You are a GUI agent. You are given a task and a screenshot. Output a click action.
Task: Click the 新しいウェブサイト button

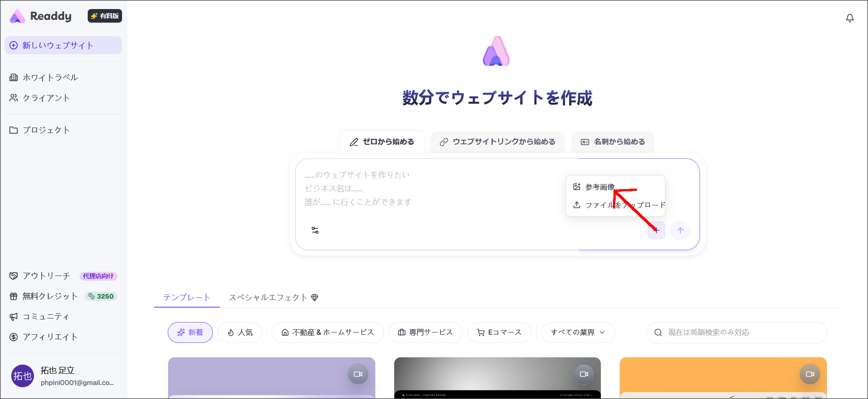pos(63,45)
